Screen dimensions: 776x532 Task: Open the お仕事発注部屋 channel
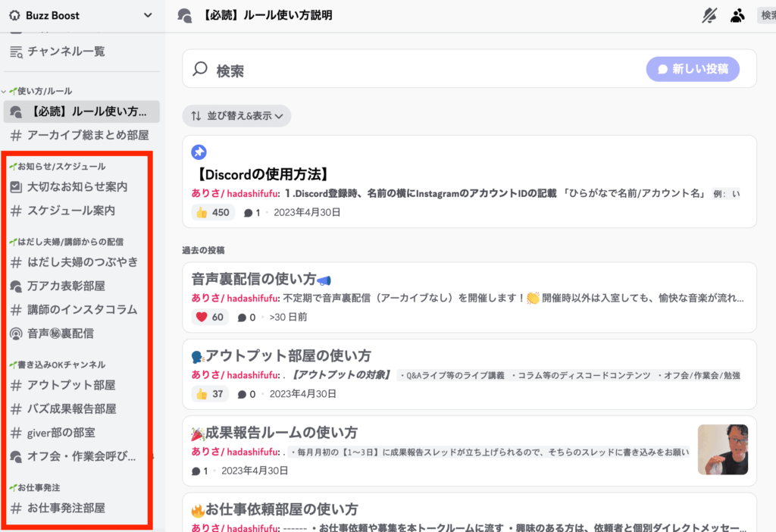(x=66, y=508)
